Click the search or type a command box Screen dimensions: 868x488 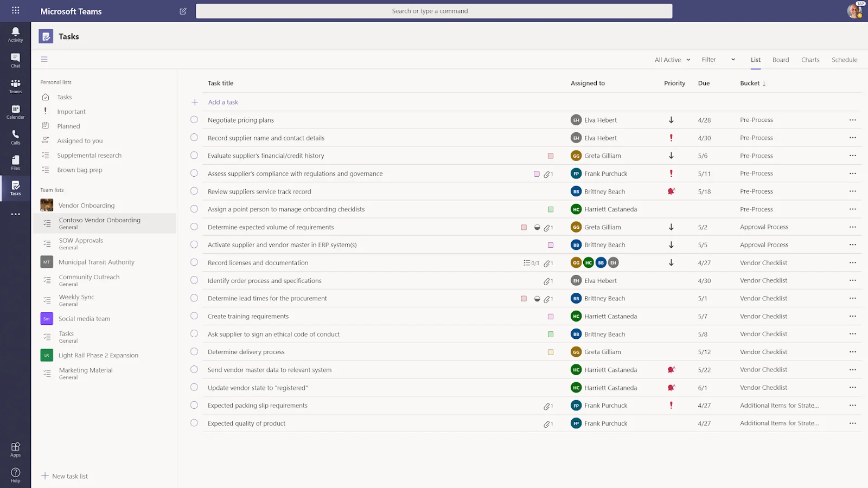pyautogui.click(x=434, y=11)
